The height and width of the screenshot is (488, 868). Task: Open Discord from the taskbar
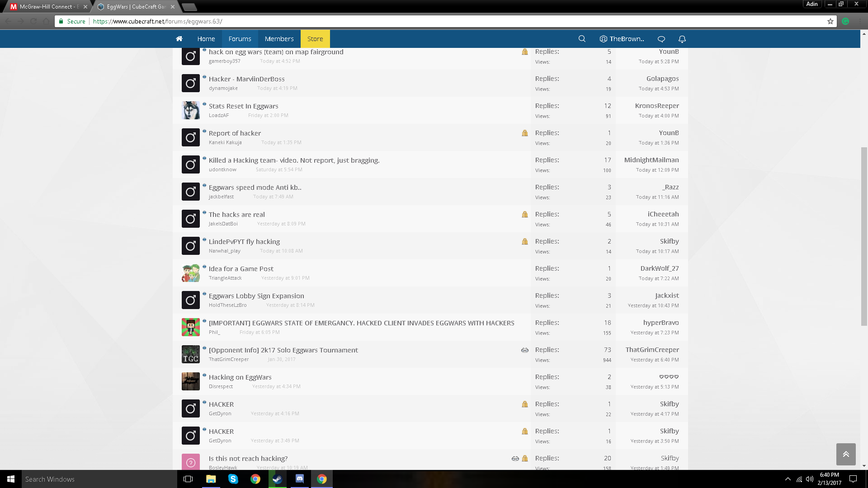300,479
